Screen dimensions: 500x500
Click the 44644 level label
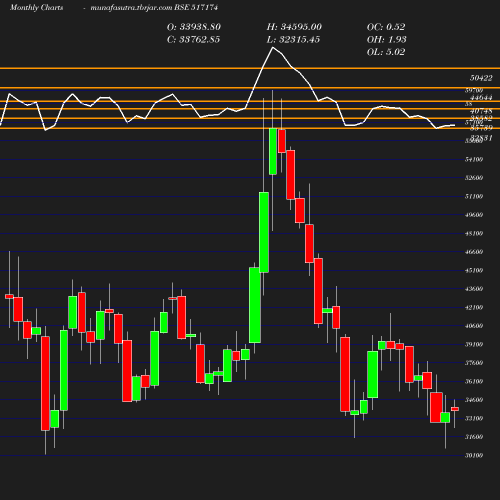click(x=481, y=98)
